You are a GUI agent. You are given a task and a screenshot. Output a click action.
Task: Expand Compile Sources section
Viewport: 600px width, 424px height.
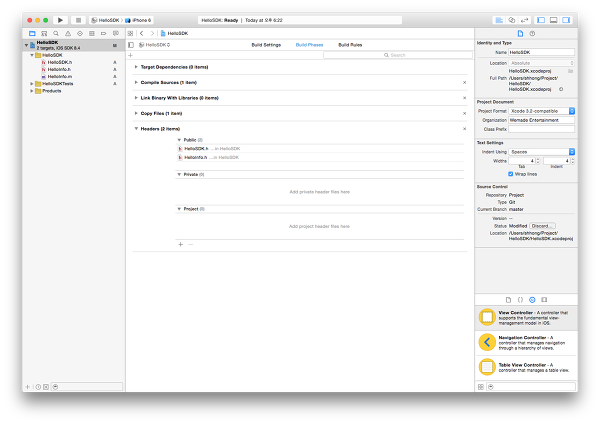(136, 82)
